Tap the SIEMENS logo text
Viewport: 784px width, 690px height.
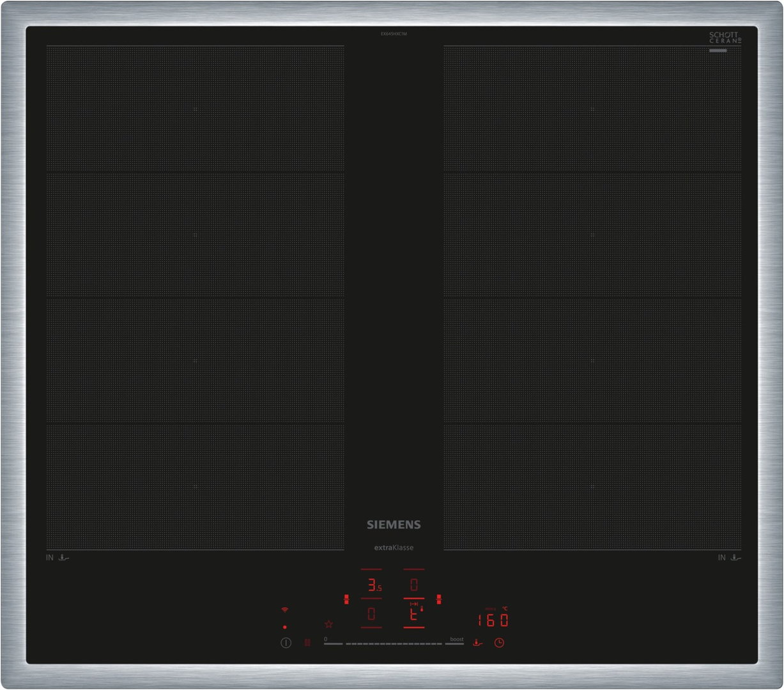394,525
